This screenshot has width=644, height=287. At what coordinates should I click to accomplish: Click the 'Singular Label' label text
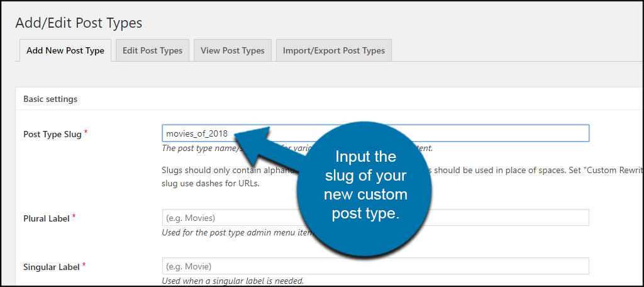[52, 267]
